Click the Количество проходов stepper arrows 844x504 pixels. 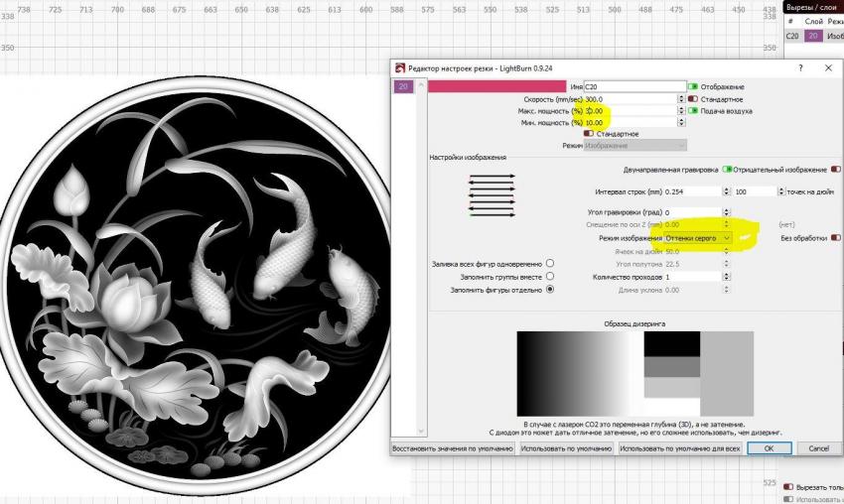pyautogui.click(x=727, y=277)
